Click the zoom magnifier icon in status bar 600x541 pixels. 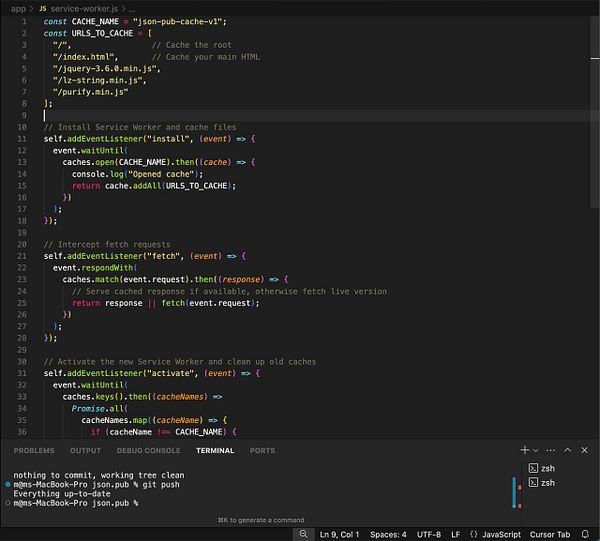(x=303, y=534)
